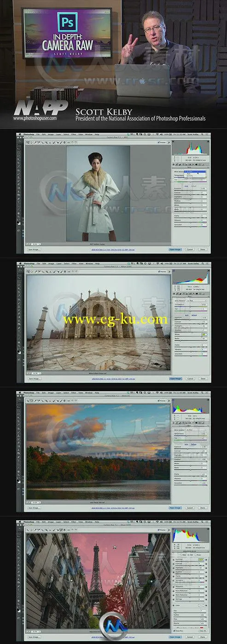Toggle Preview checkbox in Taj Mahal window
This screenshot has height=644, width=227.
click(158, 271)
